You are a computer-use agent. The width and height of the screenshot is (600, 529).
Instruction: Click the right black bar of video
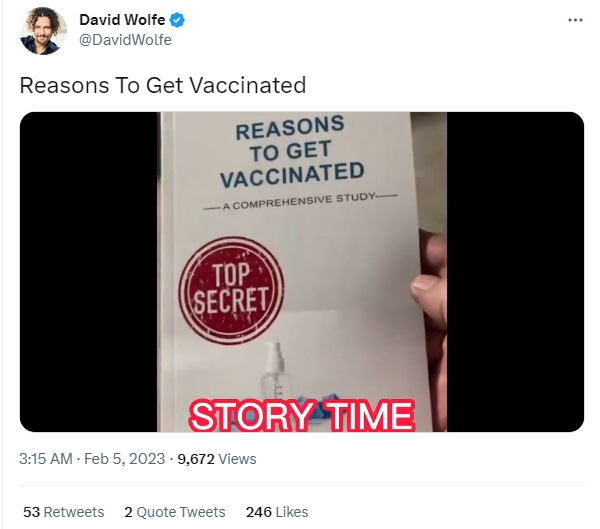click(x=515, y=272)
